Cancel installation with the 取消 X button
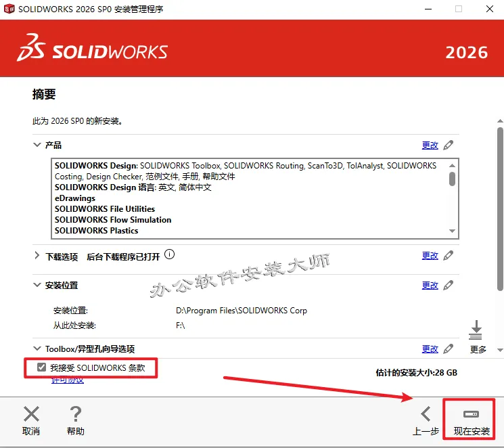Image resolution: width=504 pixels, height=448 pixels. (x=31, y=421)
